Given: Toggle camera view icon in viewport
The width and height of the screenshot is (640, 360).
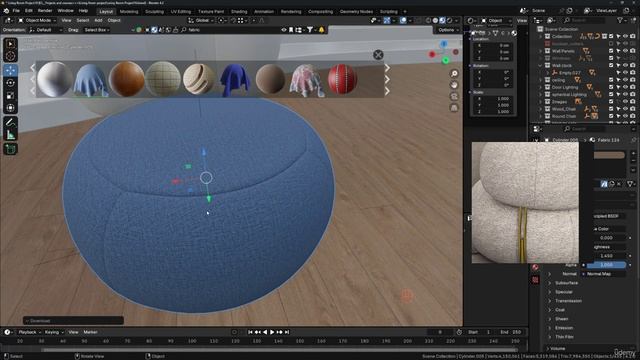Looking at the screenshot, I should (454, 96).
